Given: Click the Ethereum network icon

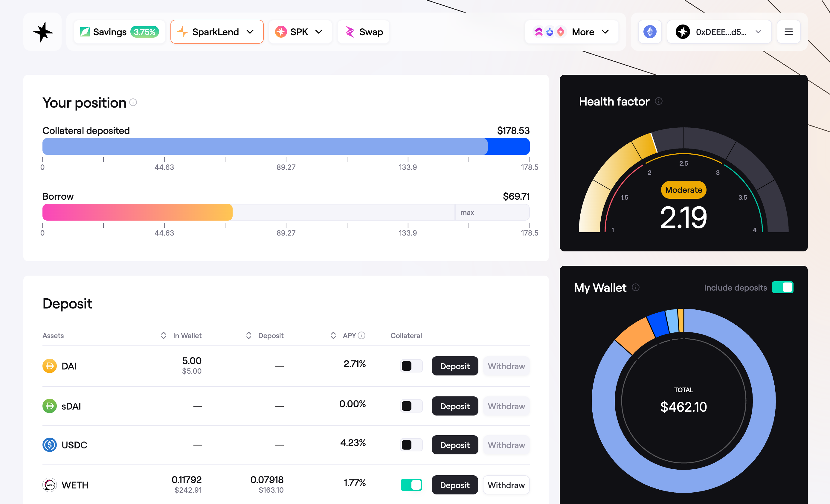Looking at the screenshot, I should point(650,32).
